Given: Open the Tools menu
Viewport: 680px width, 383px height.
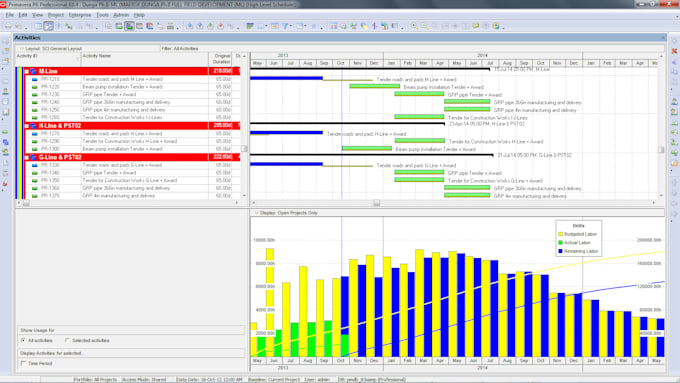Looking at the screenshot, I should tap(102, 15).
